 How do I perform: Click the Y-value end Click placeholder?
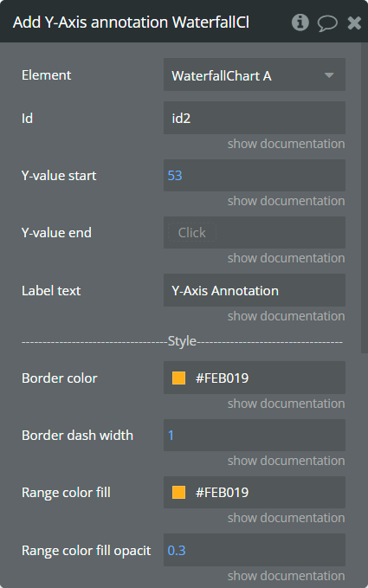click(x=192, y=232)
